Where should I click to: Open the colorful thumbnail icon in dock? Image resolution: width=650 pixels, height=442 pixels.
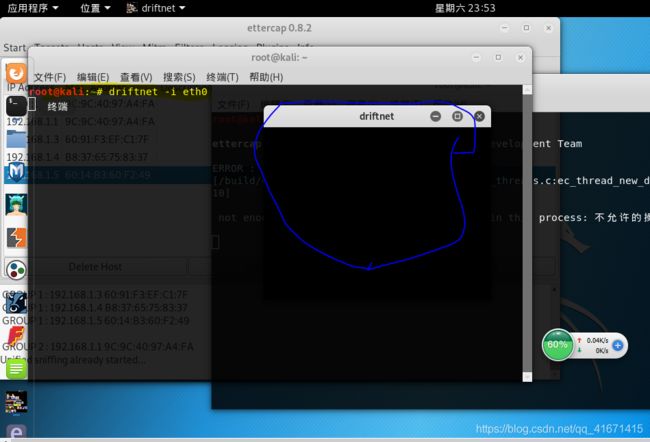tap(16, 402)
